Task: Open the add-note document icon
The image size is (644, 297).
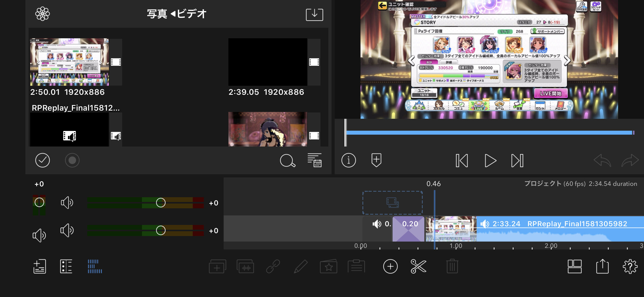Action: coord(40,266)
